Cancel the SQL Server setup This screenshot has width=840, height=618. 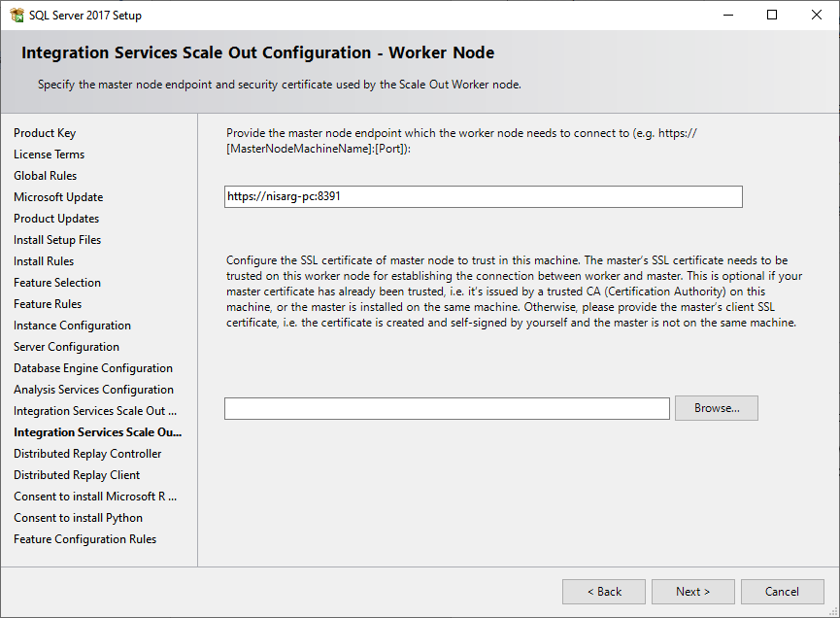tap(782, 592)
